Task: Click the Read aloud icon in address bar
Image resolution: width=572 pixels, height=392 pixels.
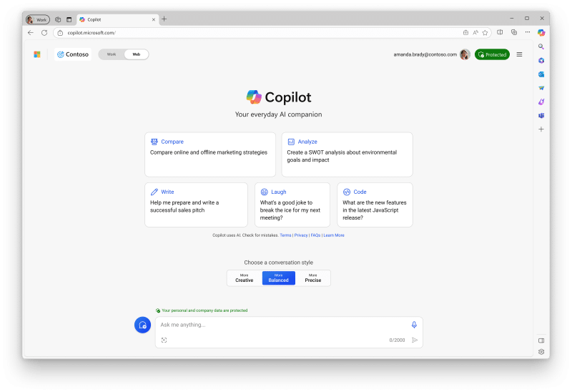Action: point(475,33)
